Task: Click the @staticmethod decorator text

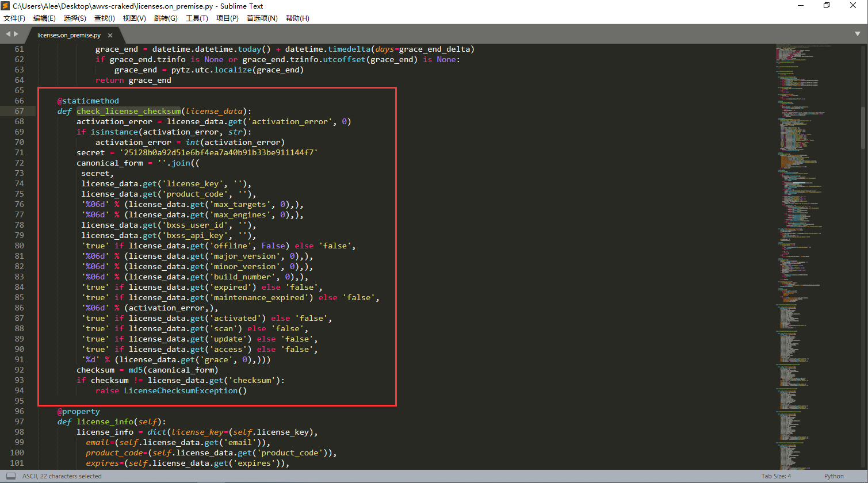Action: (x=88, y=101)
